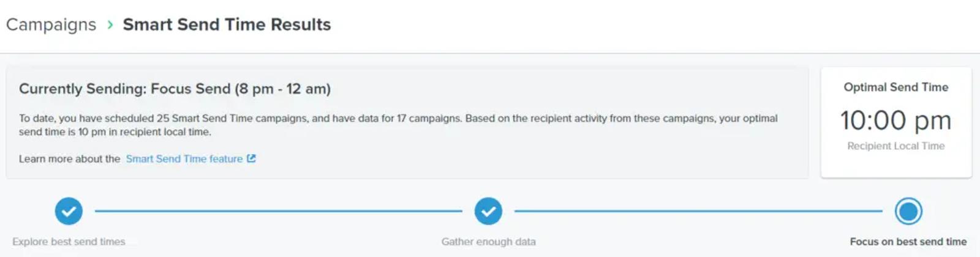Select the Smart Send Time Results title

coord(227,24)
